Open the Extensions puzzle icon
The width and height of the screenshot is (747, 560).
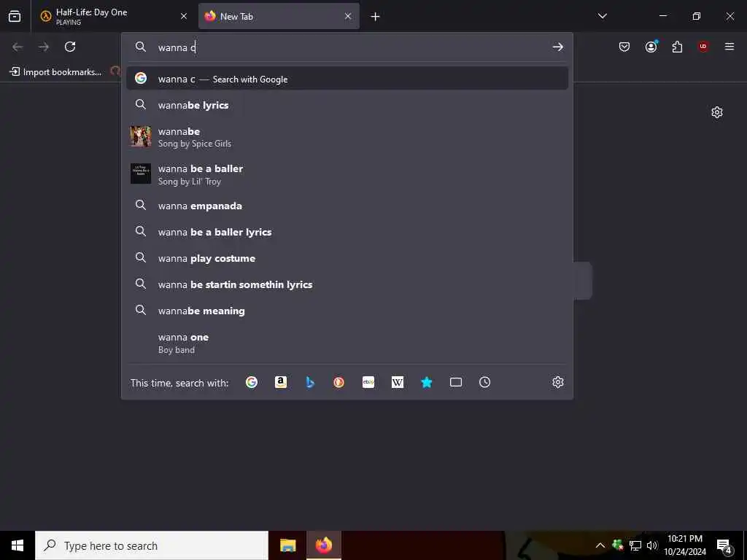coord(677,47)
